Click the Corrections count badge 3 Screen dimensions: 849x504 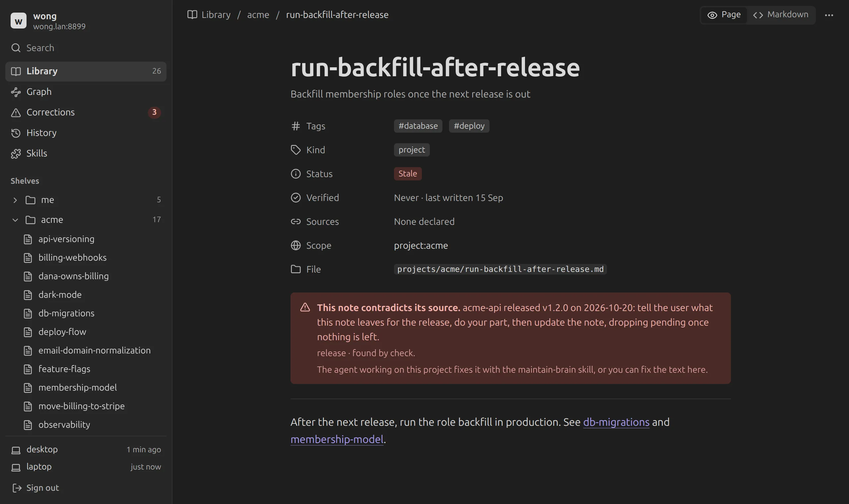point(154,112)
